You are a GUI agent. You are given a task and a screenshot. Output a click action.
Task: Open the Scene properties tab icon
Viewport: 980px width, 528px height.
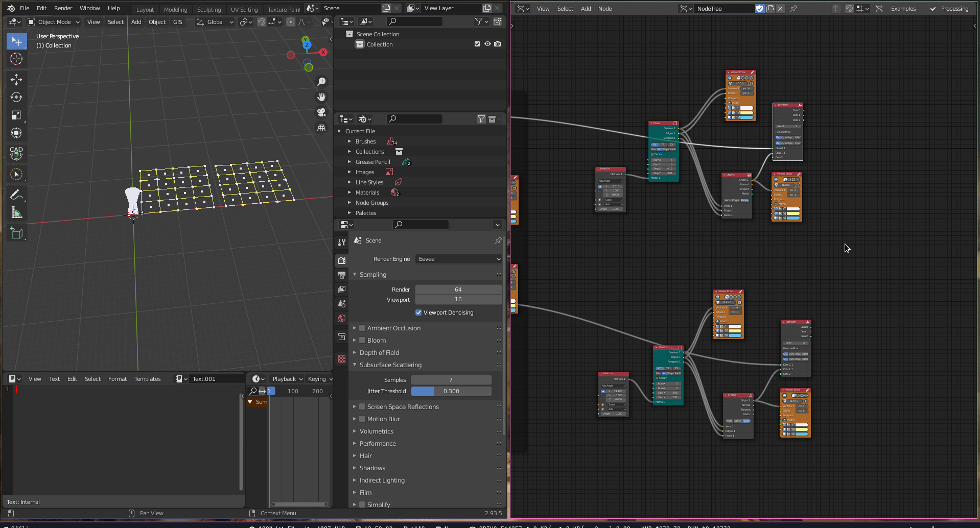click(342, 303)
